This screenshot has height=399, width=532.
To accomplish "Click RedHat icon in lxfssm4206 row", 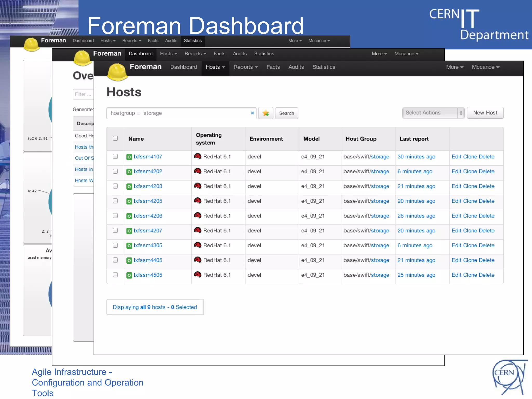I will point(198,216).
